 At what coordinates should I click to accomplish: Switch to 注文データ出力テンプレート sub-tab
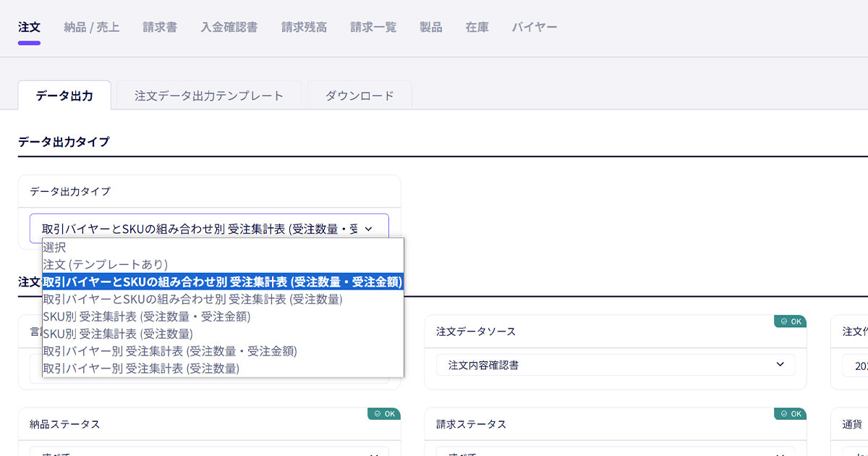pos(209,95)
